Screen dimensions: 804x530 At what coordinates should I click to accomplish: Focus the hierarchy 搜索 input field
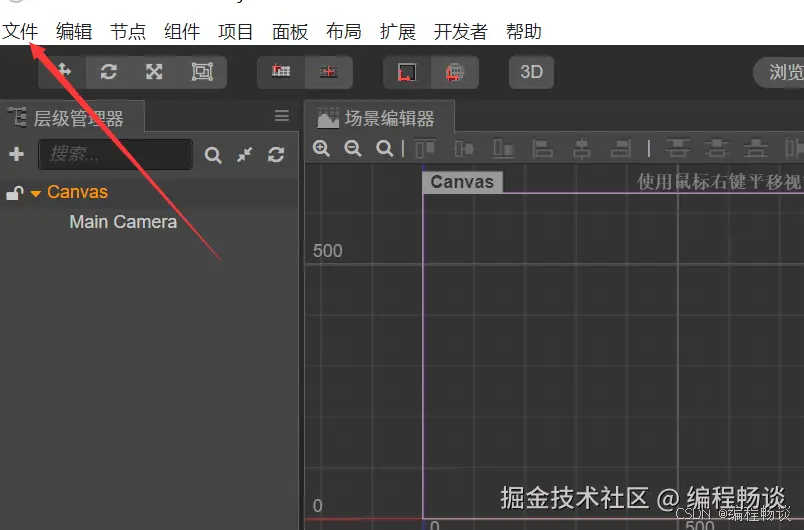tap(115, 154)
